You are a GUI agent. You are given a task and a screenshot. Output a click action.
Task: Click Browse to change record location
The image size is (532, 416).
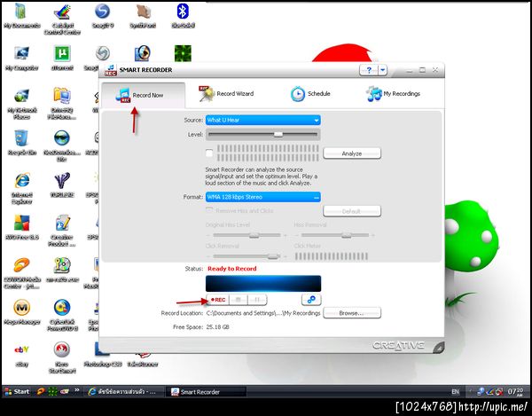[x=352, y=313]
